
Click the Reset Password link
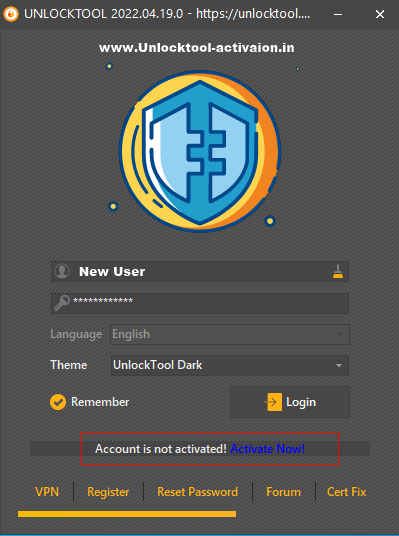197,492
